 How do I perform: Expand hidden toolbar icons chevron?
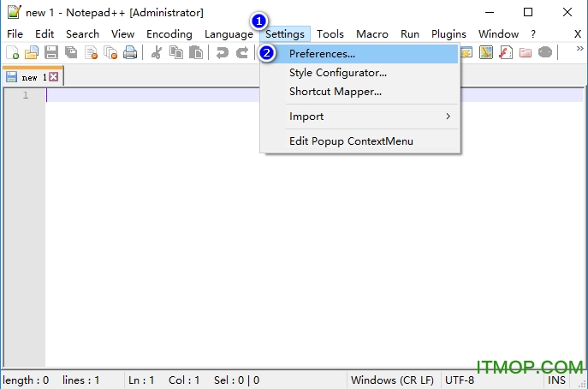(x=579, y=49)
